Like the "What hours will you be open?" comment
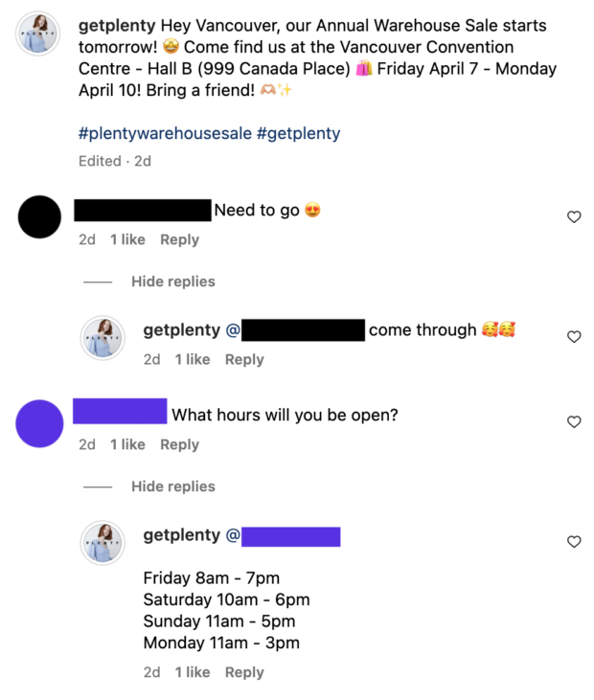Viewport: 594px width, 700px height. [x=574, y=422]
